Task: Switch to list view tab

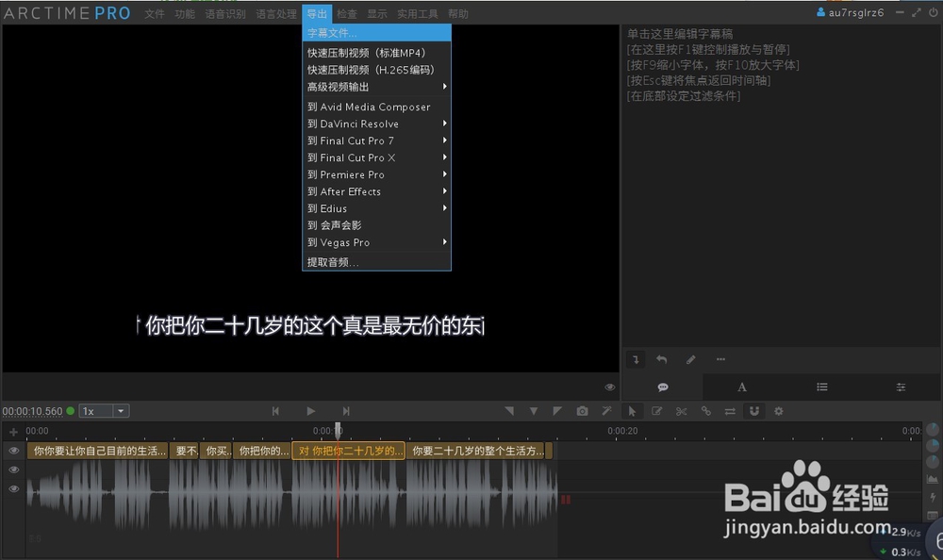Action: tap(822, 387)
